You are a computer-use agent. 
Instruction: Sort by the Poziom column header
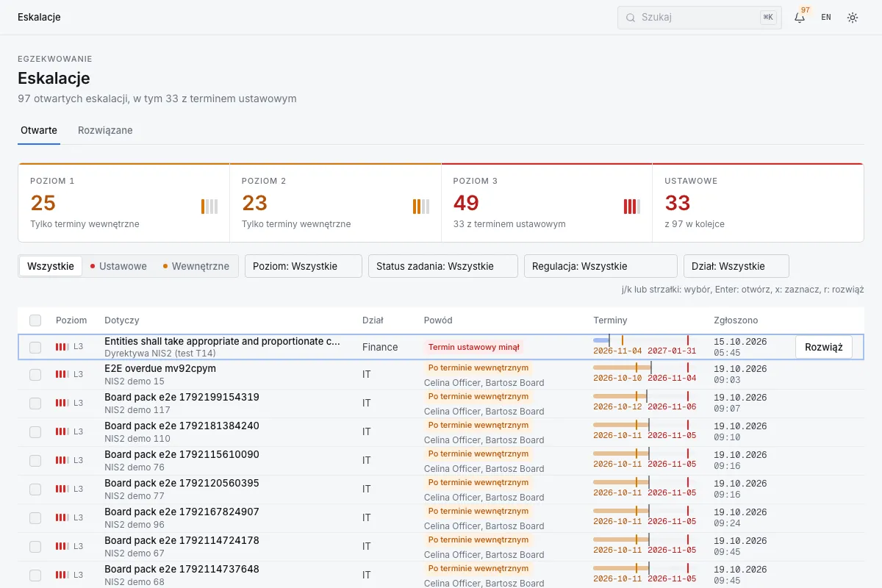(x=71, y=320)
